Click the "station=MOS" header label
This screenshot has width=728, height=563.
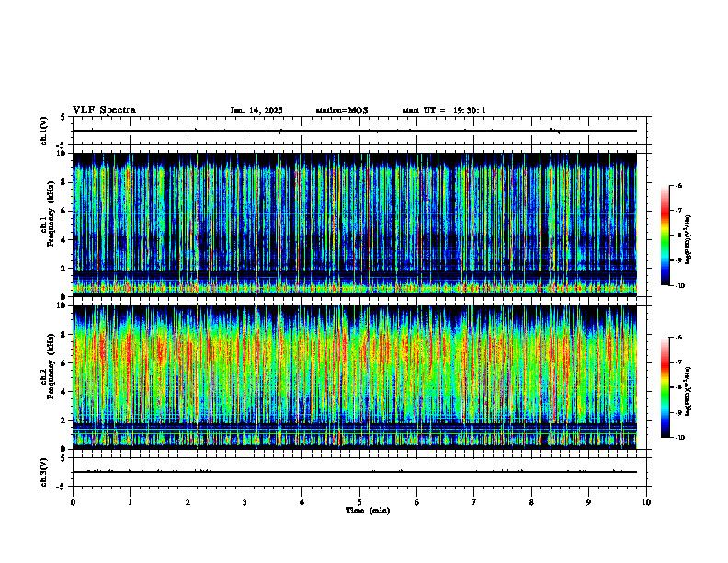342,110
